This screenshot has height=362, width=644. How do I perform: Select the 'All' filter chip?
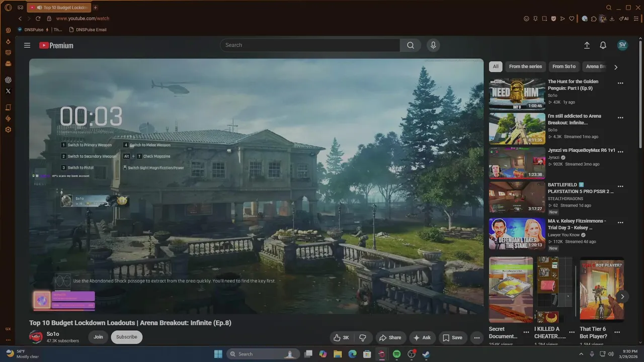[x=496, y=66]
